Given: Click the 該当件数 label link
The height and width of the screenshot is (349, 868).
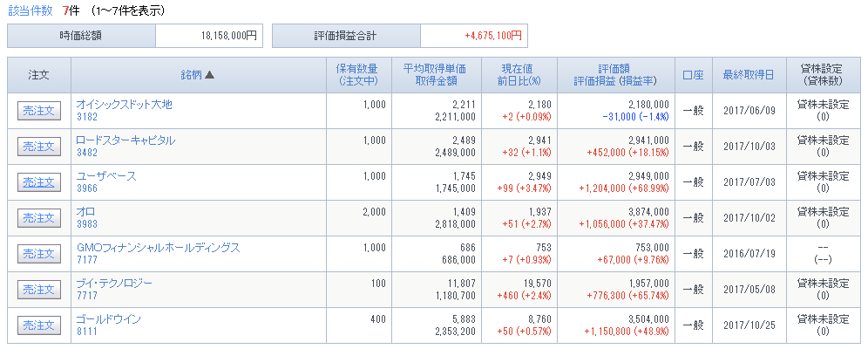Looking at the screenshot, I should click(x=30, y=10).
